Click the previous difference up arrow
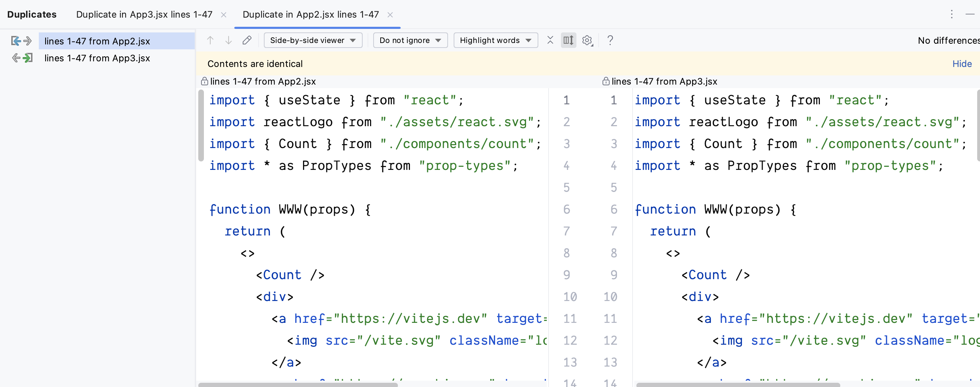This screenshot has width=980, height=387. click(x=210, y=40)
